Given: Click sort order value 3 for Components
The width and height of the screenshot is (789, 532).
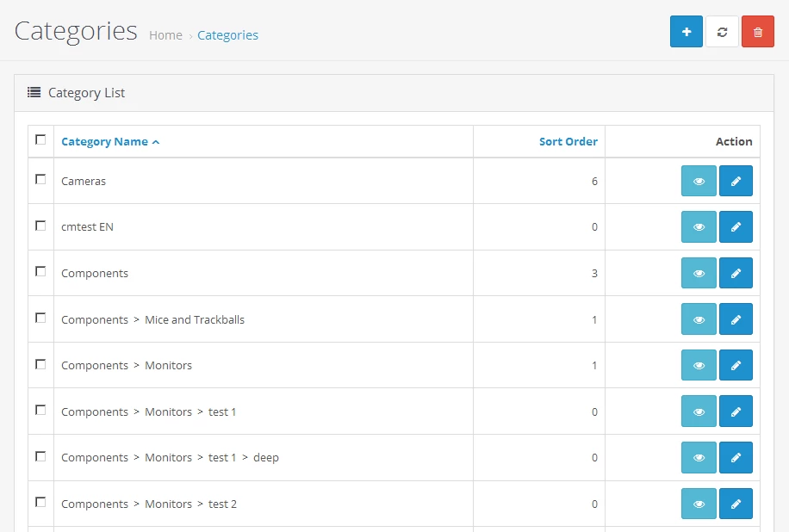Looking at the screenshot, I should [594, 274].
